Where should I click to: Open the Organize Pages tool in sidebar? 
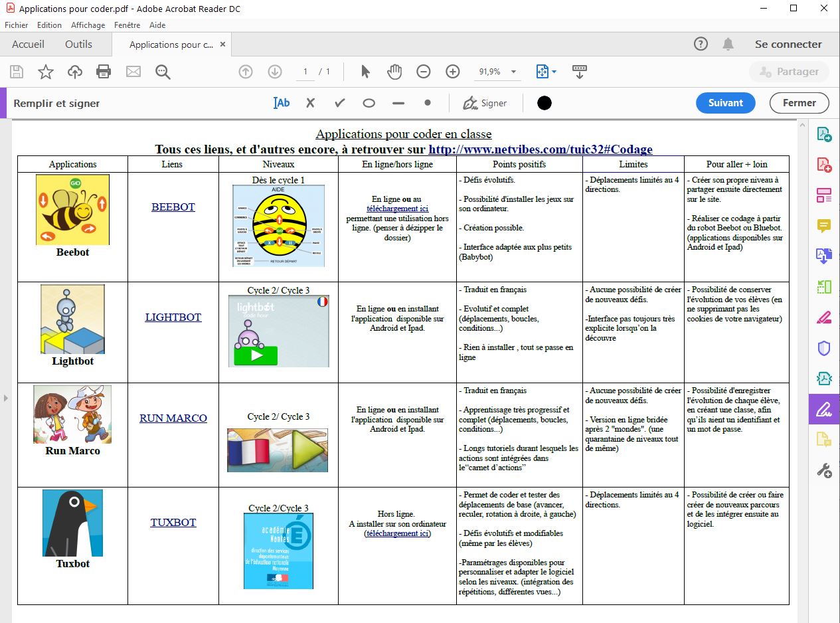[x=824, y=287]
